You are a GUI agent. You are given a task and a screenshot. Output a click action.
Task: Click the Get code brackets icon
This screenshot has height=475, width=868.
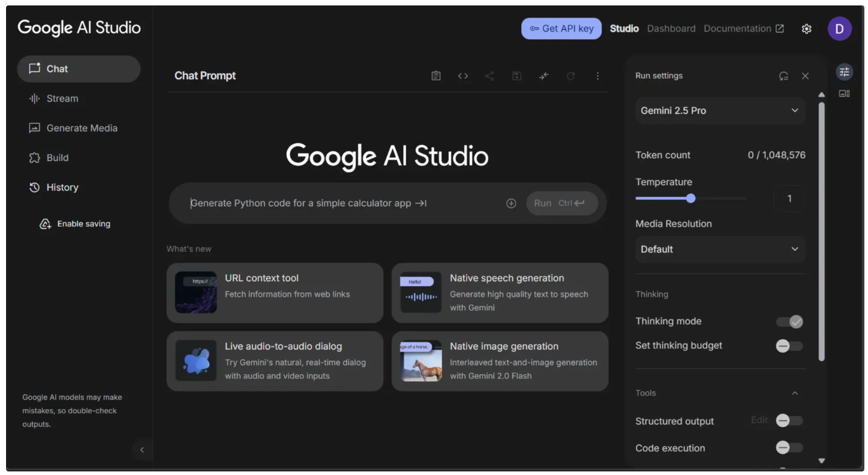463,76
